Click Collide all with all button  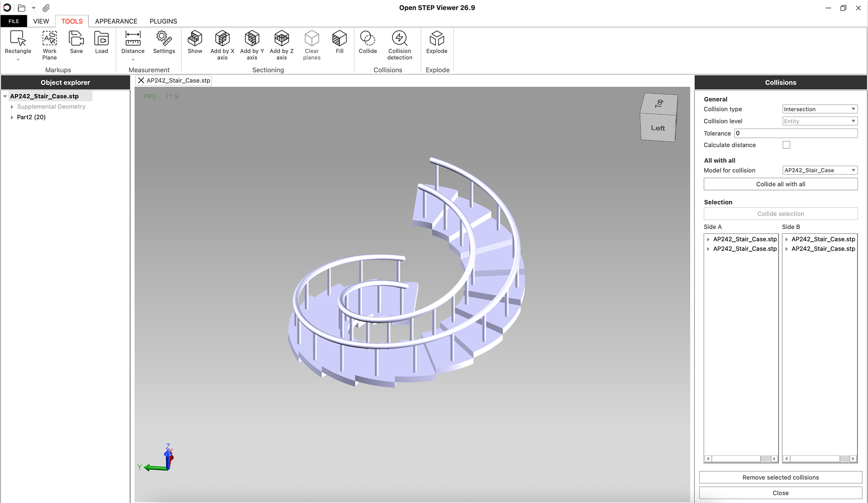[780, 184]
